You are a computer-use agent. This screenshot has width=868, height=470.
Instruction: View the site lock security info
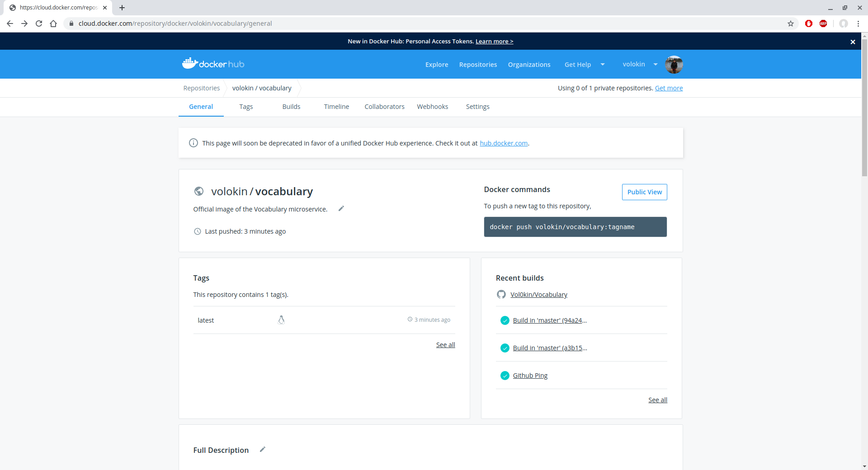coord(71,23)
